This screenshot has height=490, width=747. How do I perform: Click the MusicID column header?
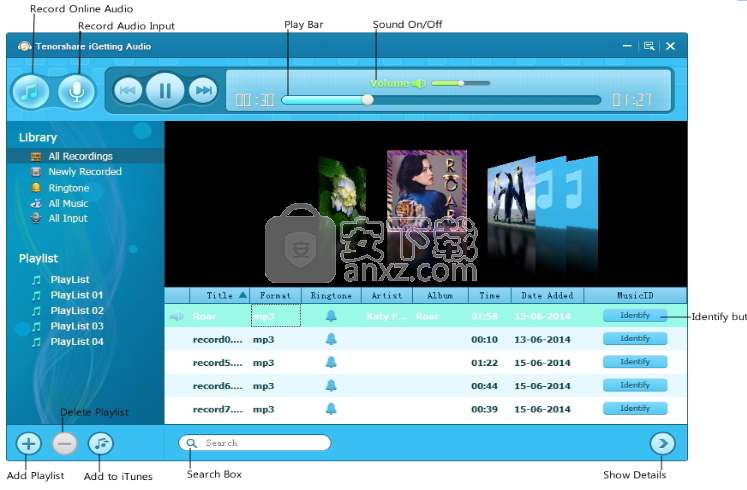coord(635,296)
